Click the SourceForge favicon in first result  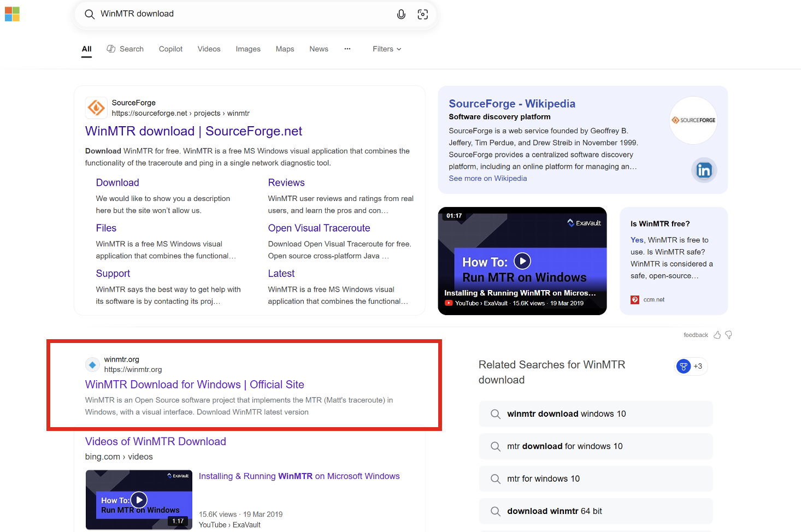point(96,108)
